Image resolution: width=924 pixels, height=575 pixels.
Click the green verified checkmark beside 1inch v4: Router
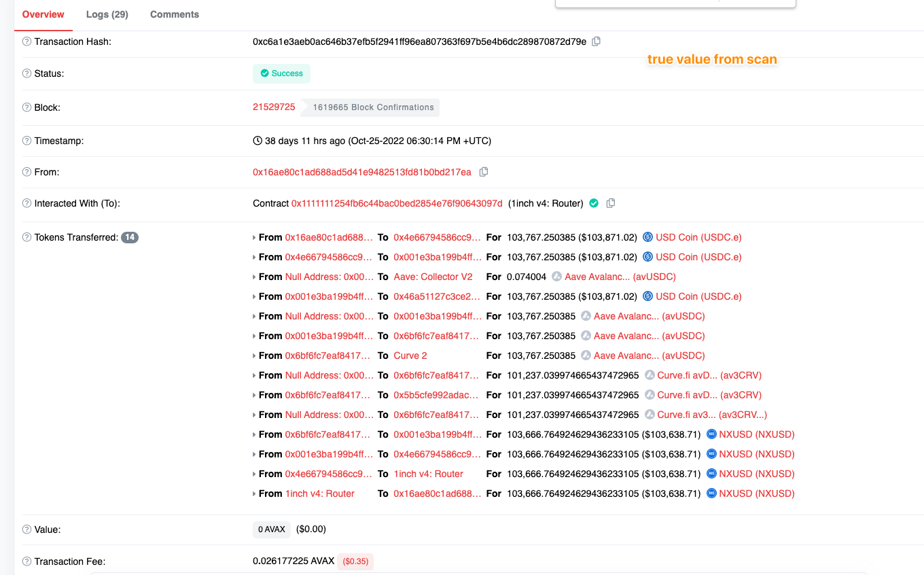point(594,203)
